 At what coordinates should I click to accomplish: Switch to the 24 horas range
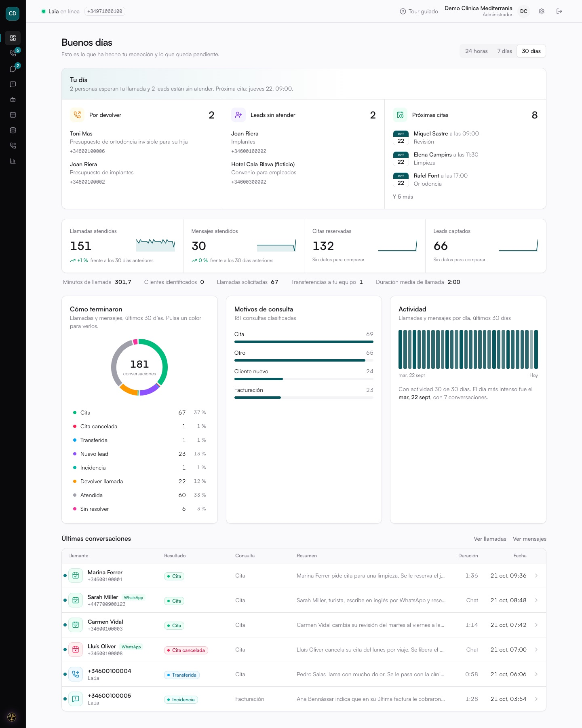(476, 51)
